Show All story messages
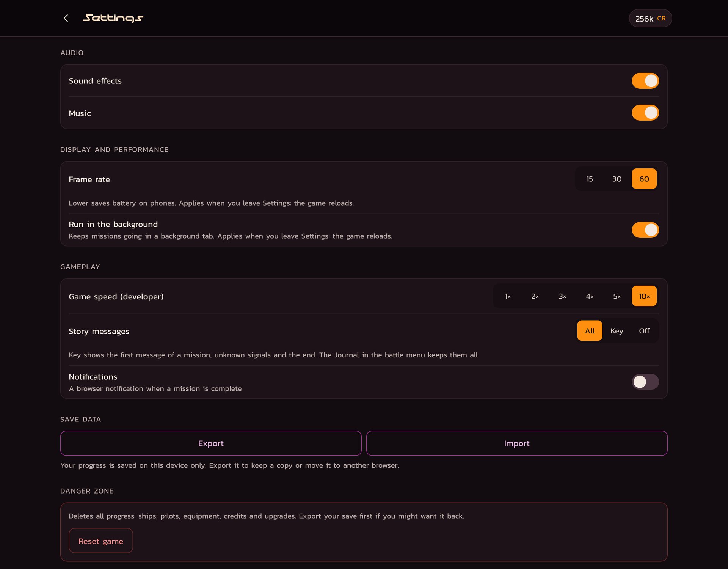This screenshot has height=569, width=728. coord(590,331)
